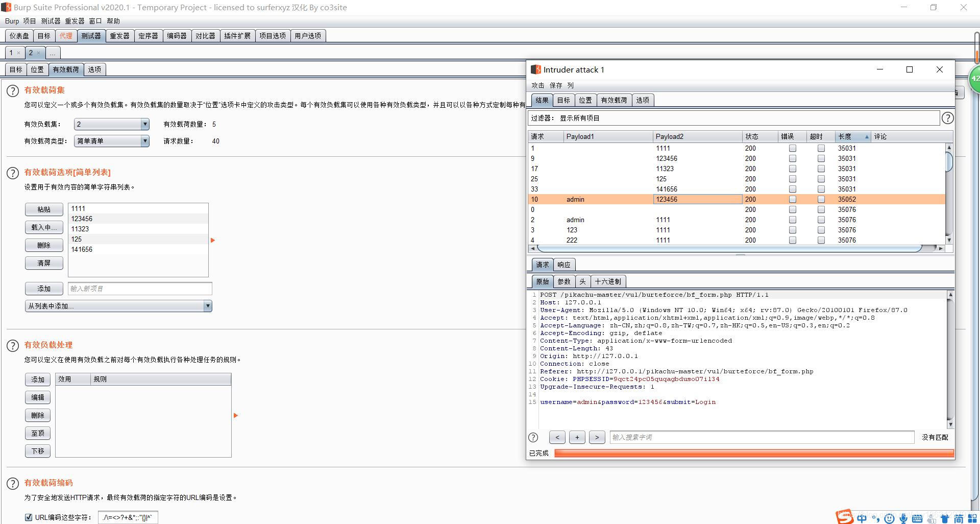Open the soft keyboard icon
Image resolution: width=980 pixels, height=524 pixels.
917,518
